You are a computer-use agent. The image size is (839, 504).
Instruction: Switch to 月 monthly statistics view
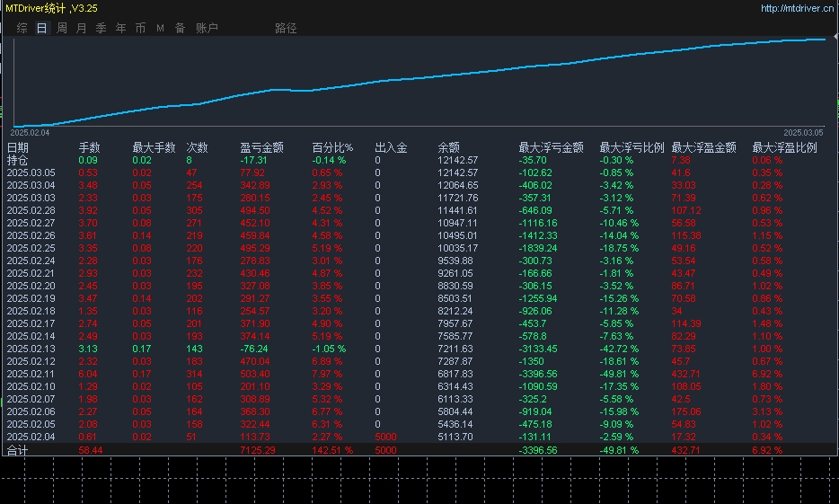pyautogui.click(x=82, y=28)
